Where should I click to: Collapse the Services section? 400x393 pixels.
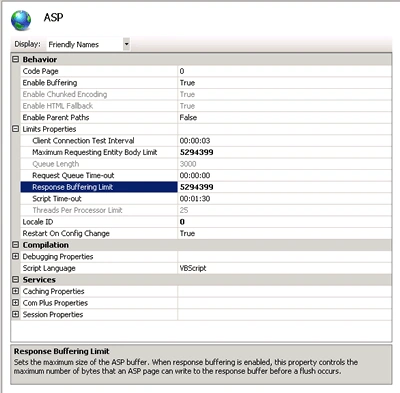[x=15, y=279]
